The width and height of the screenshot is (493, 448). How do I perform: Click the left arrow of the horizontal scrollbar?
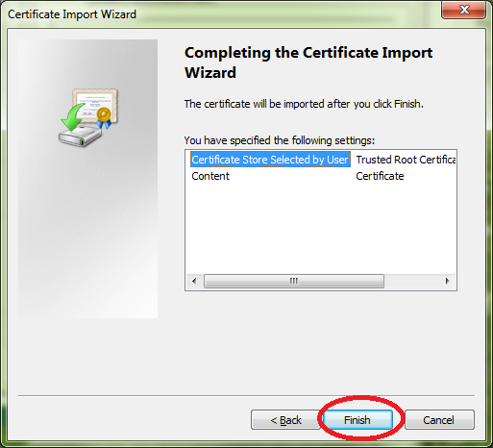pyautogui.click(x=194, y=282)
